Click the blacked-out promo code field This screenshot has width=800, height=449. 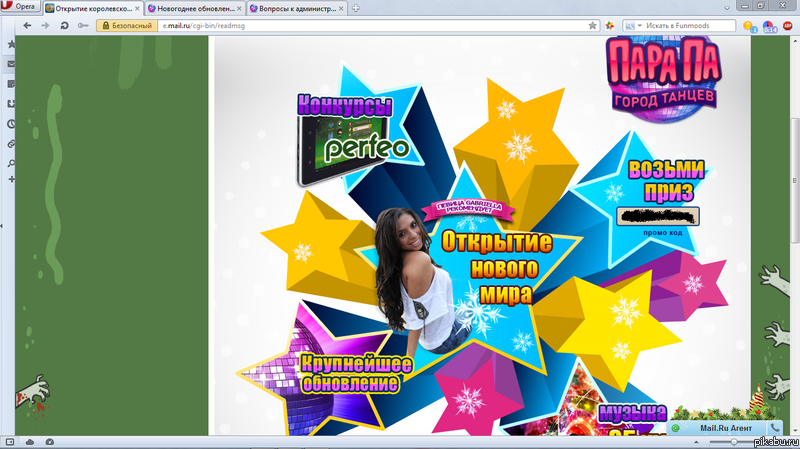point(658,216)
